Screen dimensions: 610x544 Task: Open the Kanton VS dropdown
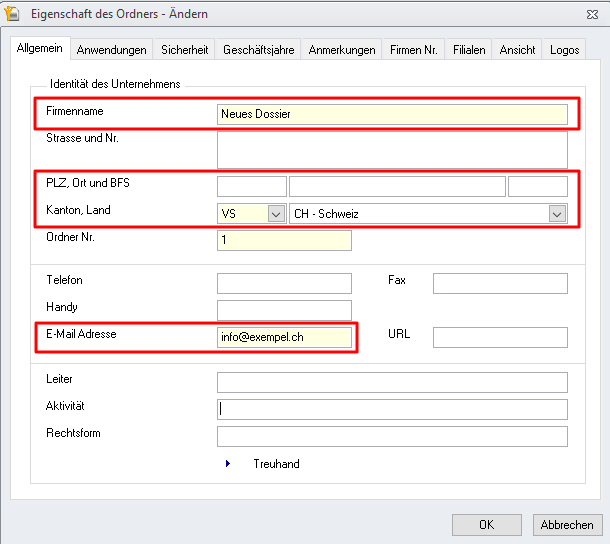click(276, 214)
